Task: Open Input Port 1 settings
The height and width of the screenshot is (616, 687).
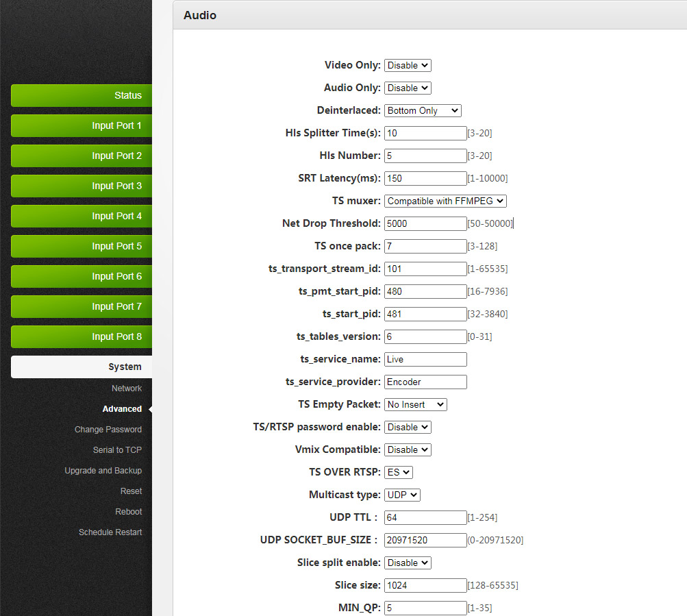Action: 82,125
